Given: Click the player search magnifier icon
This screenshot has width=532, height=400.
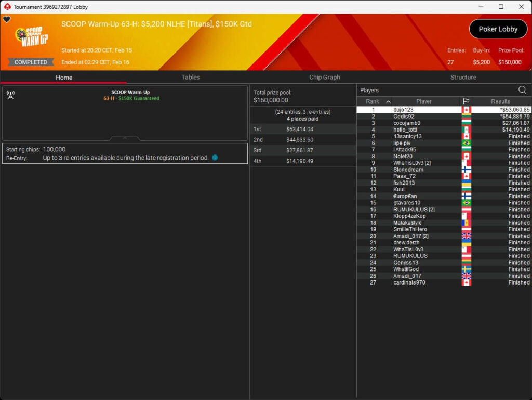Looking at the screenshot, I should tap(522, 90).
